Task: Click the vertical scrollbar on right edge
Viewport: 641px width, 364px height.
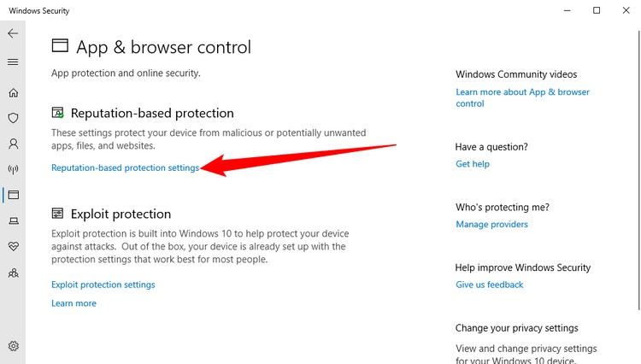Action: [638, 169]
